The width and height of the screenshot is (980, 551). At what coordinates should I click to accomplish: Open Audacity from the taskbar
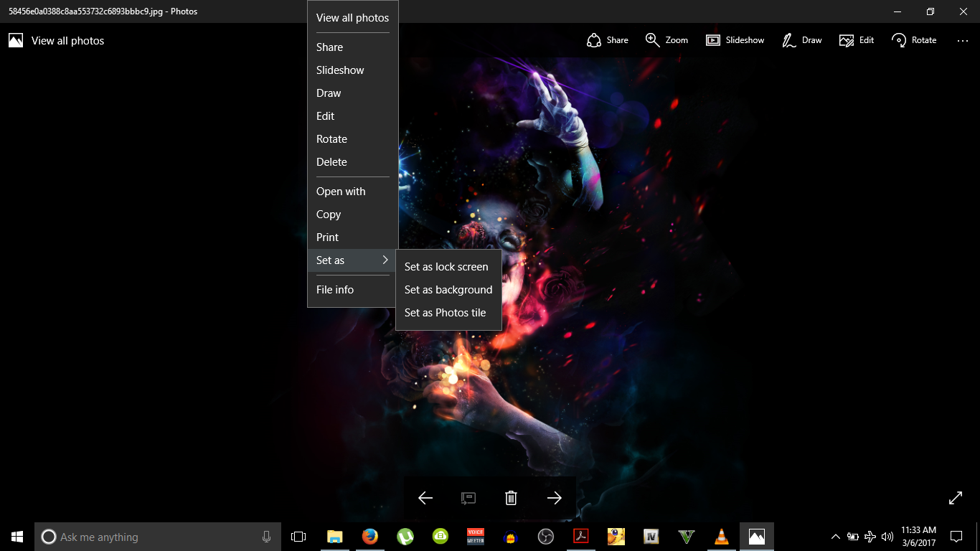coord(511,537)
